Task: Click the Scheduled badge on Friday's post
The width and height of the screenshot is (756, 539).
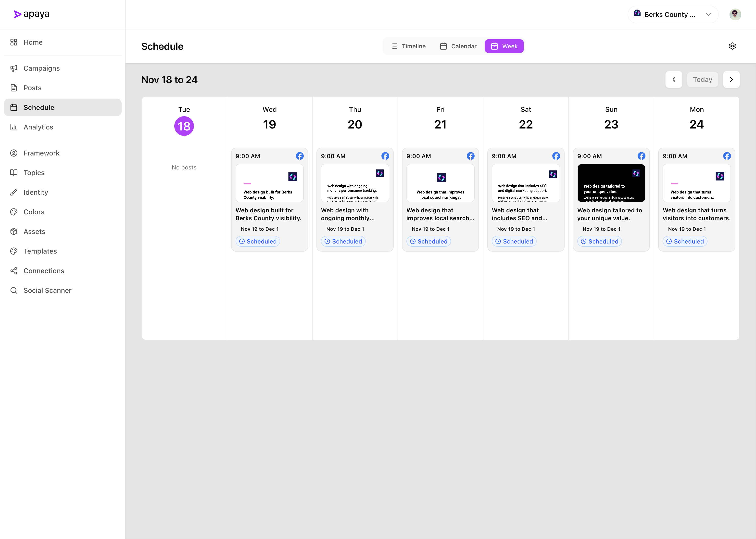Action: (x=428, y=241)
